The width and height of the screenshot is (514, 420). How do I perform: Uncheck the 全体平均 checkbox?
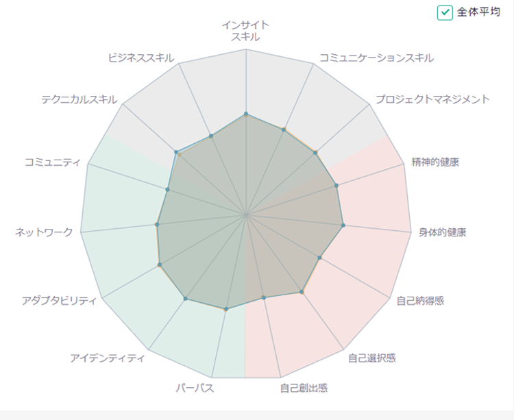coord(445,13)
